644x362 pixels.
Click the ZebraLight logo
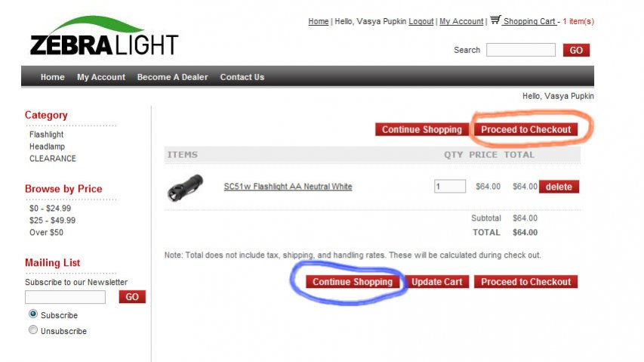[104, 36]
